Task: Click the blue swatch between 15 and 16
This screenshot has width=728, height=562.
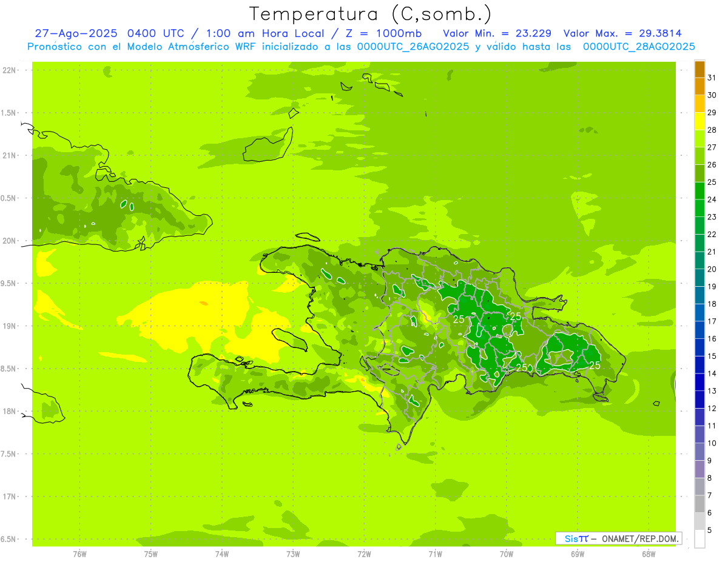Action: (699, 348)
